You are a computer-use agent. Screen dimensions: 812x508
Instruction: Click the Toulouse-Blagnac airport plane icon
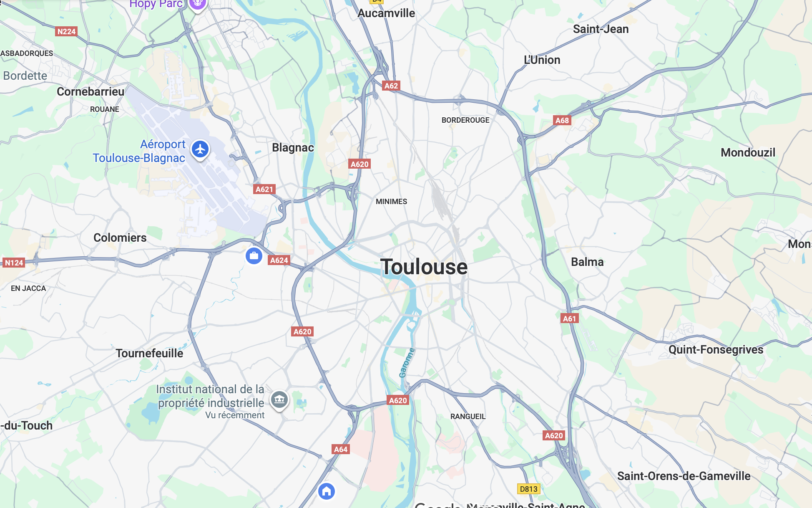click(x=200, y=149)
